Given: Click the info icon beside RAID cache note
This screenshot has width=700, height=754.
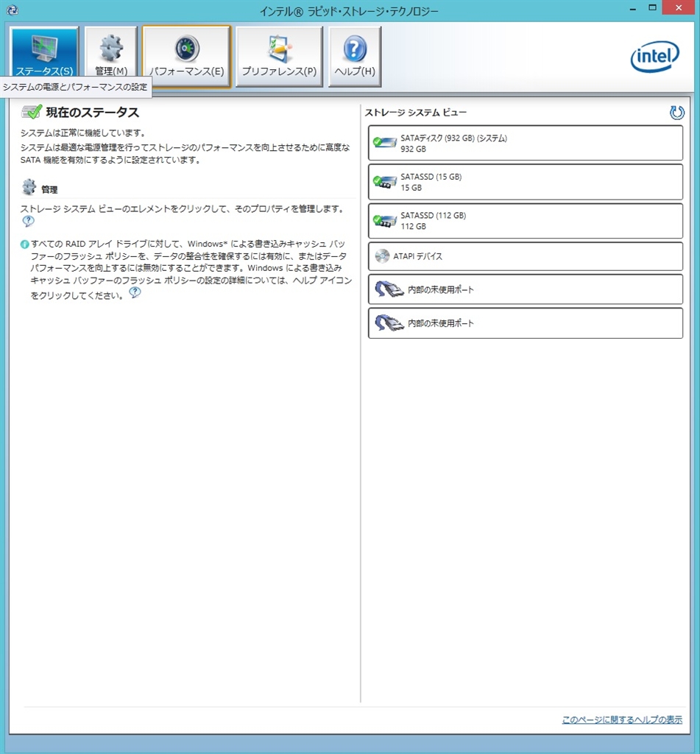Looking at the screenshot, I should point(24,244).
